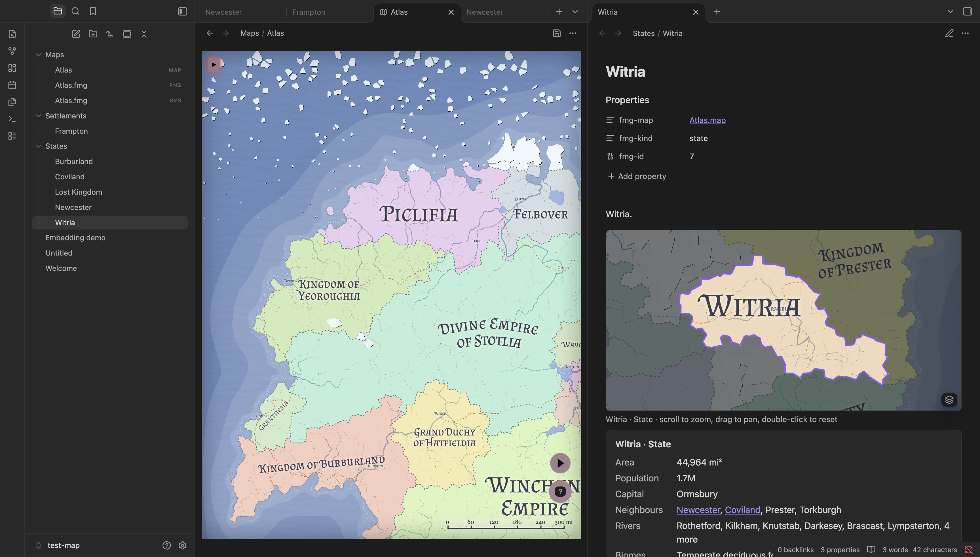
Task: Open the Welcome note
Action: click(110, 268)
